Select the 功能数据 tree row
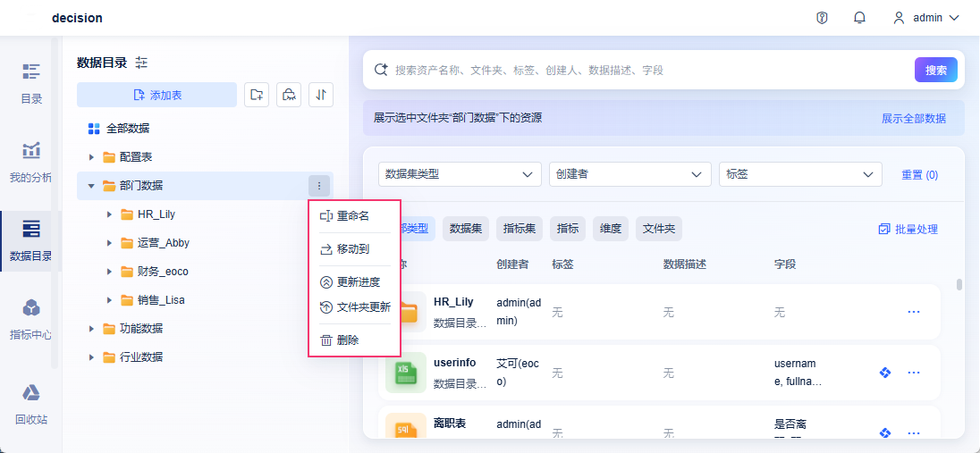The height and width of the screenshot is (453, 980). pos(205,329)
